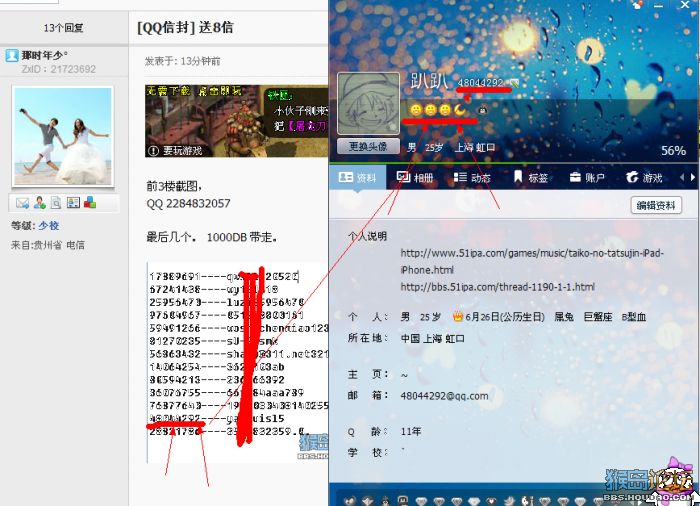The width and height of the screenshot is (700, 506).
Task: Click the 发表于: 13分钟前 timestamp
Action: click(182, 61)
